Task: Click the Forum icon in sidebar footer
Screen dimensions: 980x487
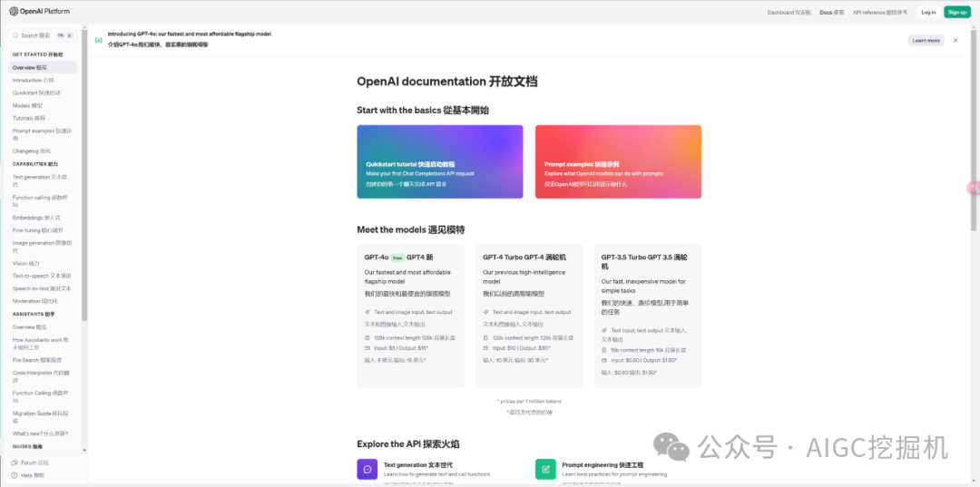Action: coord(15,463)
